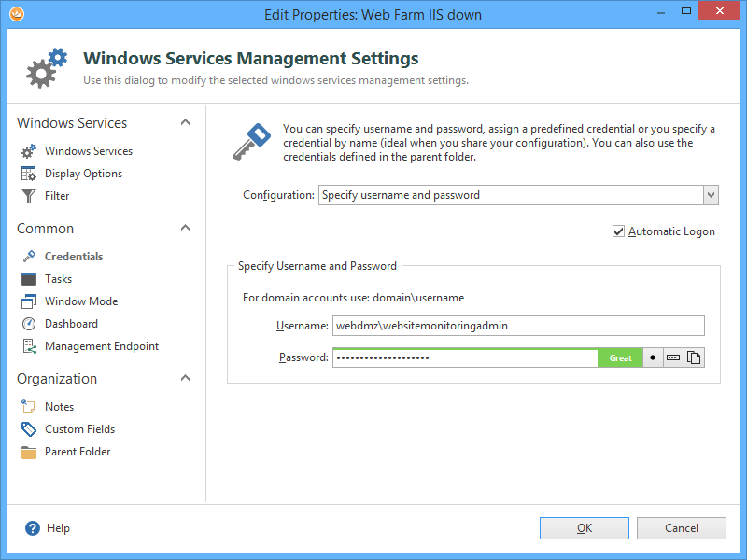Screen dimensions: 747x560
Task: Collapse the Organization section
Action: (185, 379)
